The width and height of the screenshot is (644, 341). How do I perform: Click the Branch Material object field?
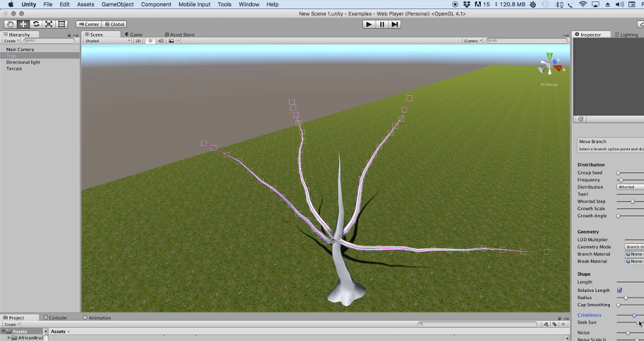[x=634, y=254]
